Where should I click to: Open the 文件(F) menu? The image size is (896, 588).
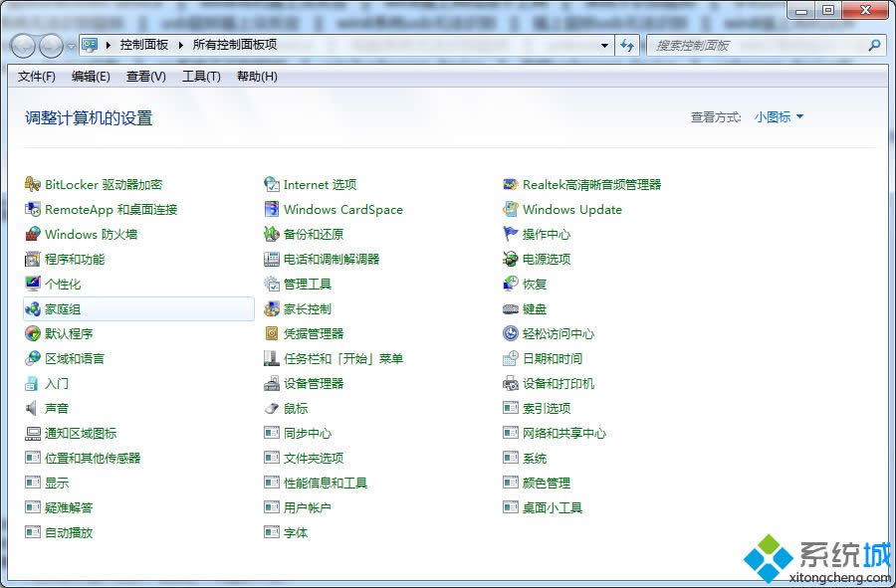pyautogui.click(x=37, y=77)
